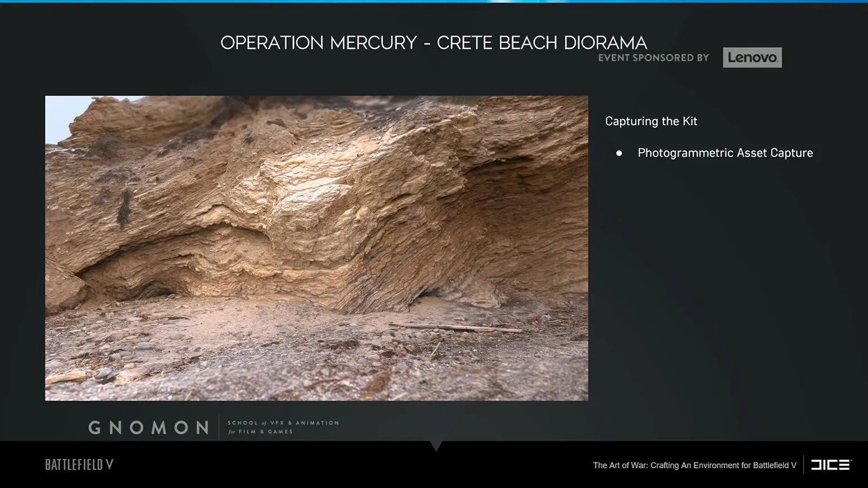This screenshot has height=488, width=868.
Task: Click the Lenovo sponsor logo
Action: point(752,57)
